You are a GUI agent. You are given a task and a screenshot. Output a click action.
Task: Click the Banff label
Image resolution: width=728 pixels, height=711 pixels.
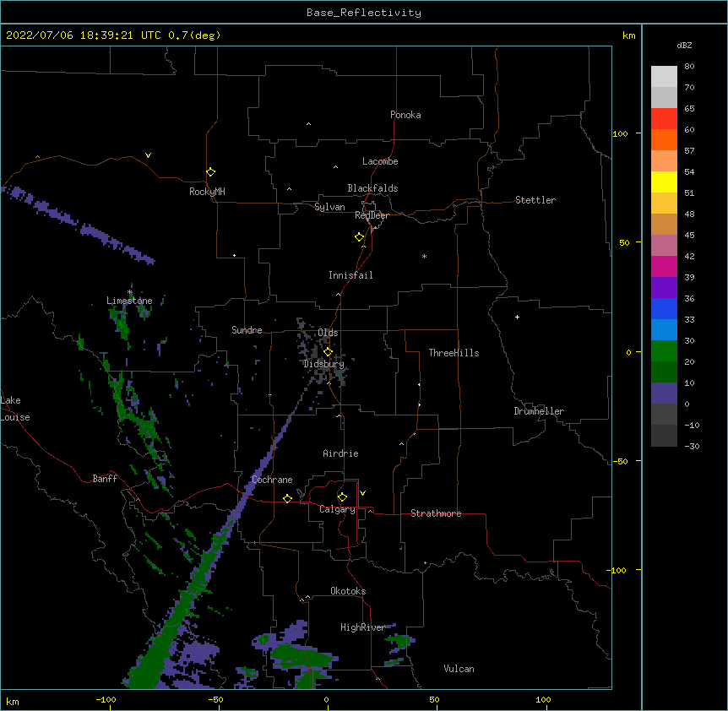[105, 479]
